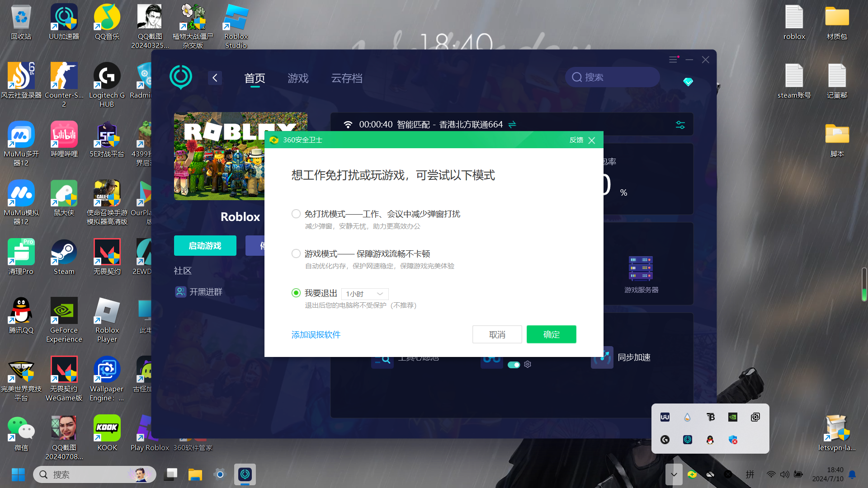The image size is (868, 488).
Task: Switch to the 云存档 tab
Action: (346, 78)
